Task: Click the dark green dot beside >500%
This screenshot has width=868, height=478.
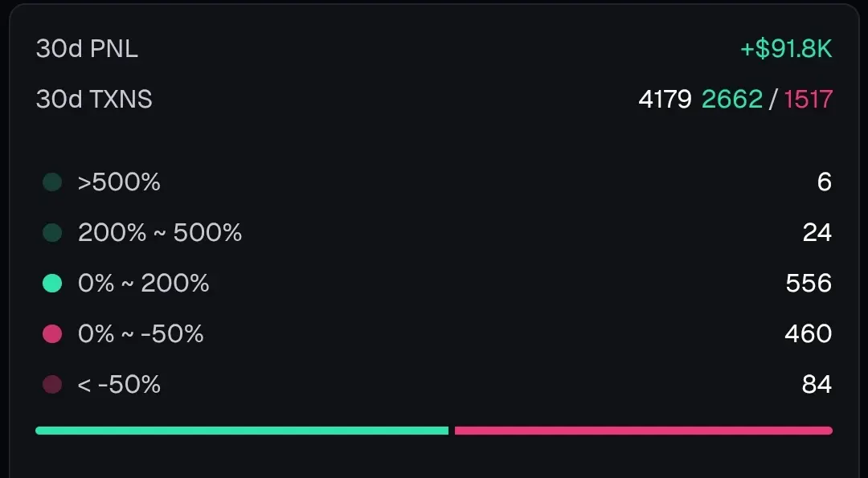Action: coord(52,182)
